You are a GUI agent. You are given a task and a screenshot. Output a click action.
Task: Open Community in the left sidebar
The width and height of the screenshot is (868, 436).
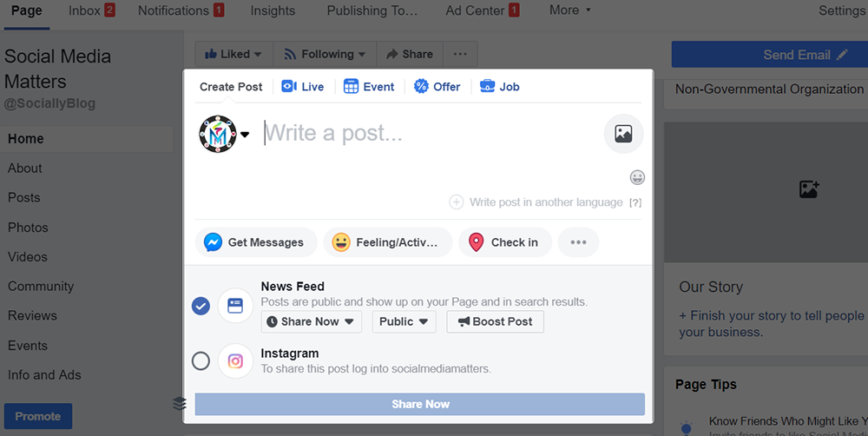(41, 287)
